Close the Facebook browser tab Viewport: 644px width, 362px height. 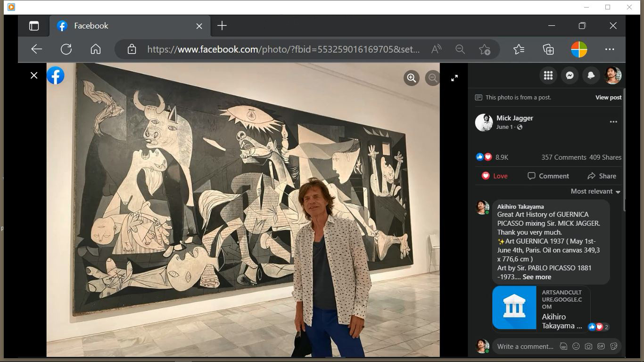click(x=199, y=26)
